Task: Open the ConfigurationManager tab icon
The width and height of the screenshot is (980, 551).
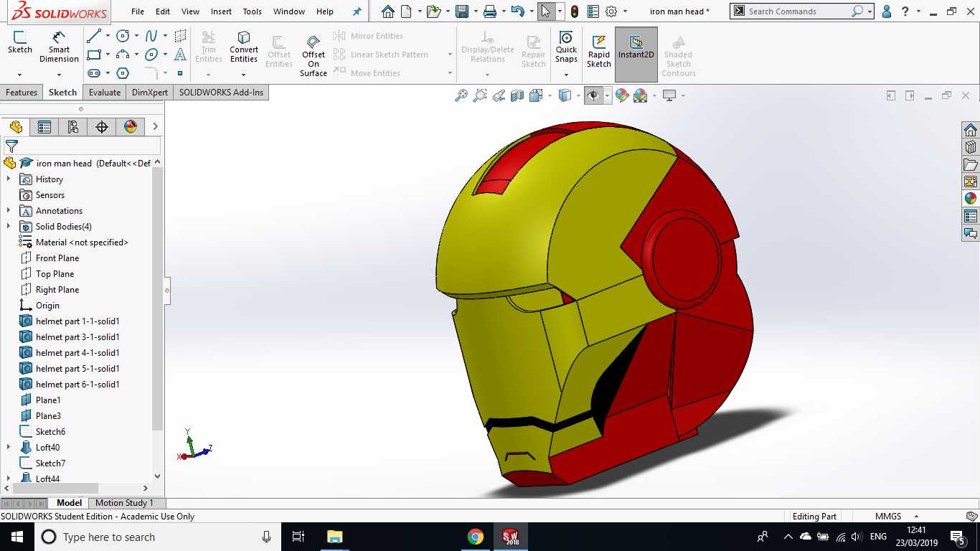Action: point(73,127)
